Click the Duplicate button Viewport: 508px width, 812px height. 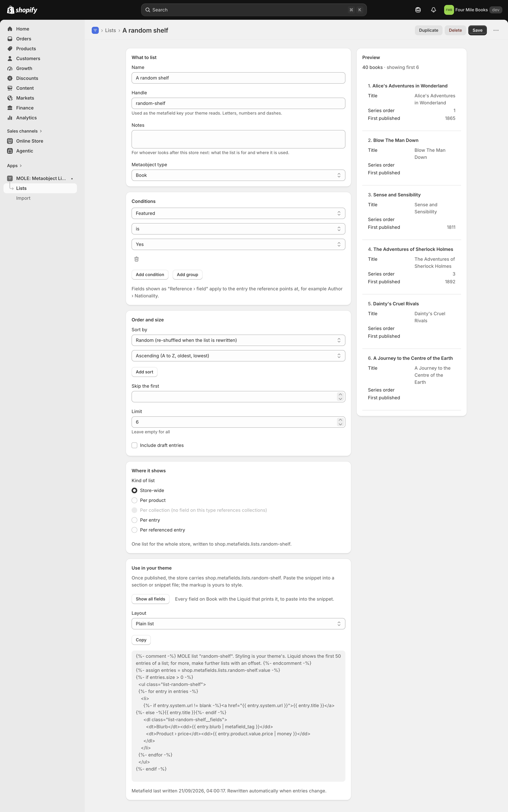pos(428,30)
